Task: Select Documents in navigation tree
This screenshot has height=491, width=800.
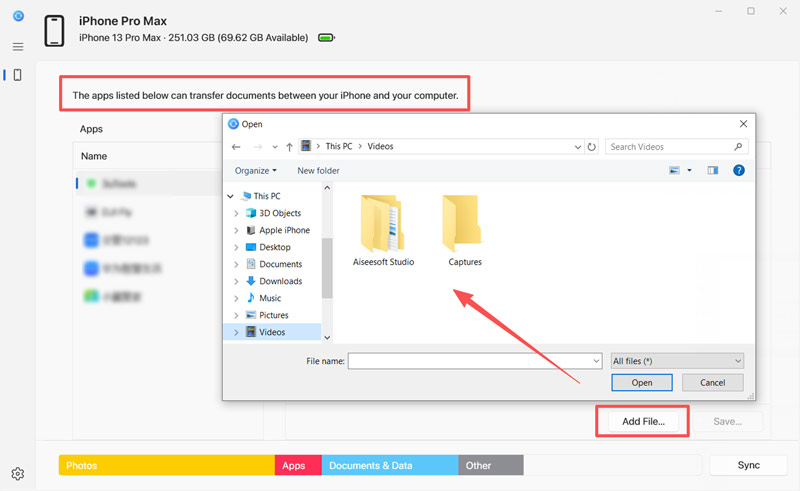Action: 281,264
